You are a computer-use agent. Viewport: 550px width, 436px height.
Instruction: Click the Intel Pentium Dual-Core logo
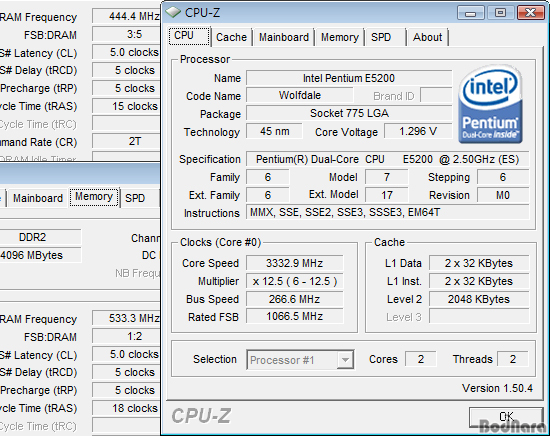[x=490, y=104]
